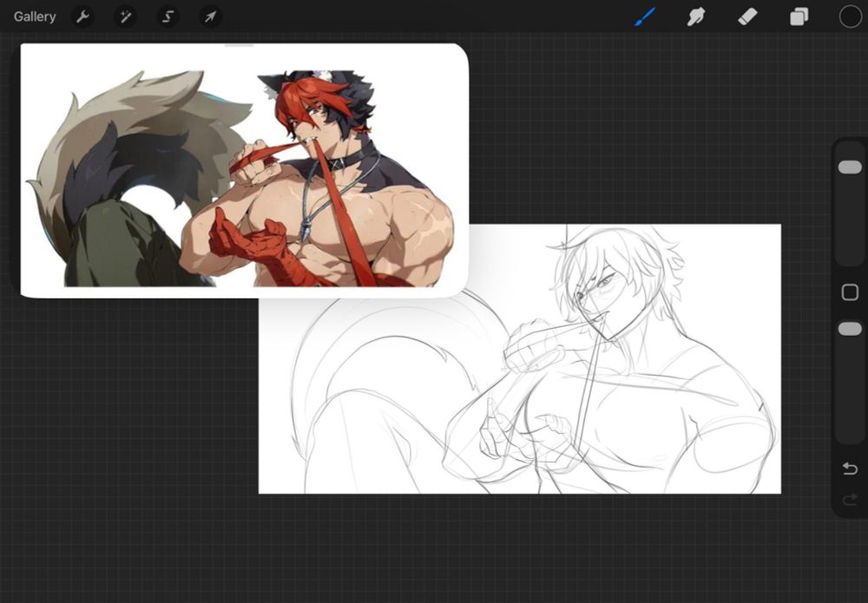The image size is (868, 603).
Task: Grab the reference window top handle
Action: click(x=239, y=45)
